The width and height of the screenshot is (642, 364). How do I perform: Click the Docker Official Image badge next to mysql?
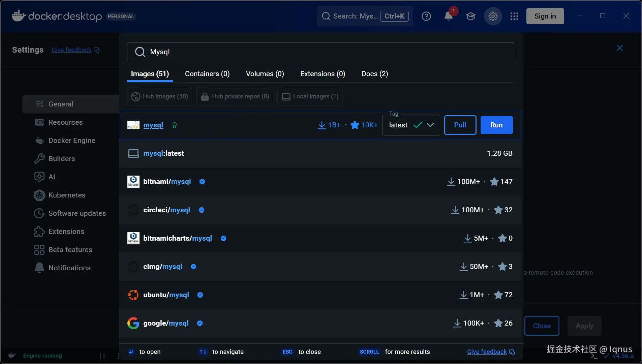pos(175,125)
